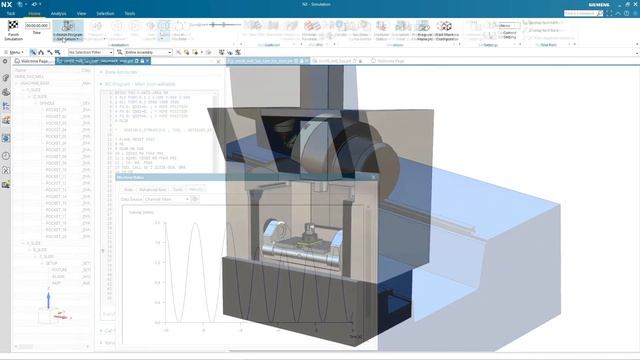Open the View ribbon tab
Screen dimensions: 640x360
click(x=82, y=13)
